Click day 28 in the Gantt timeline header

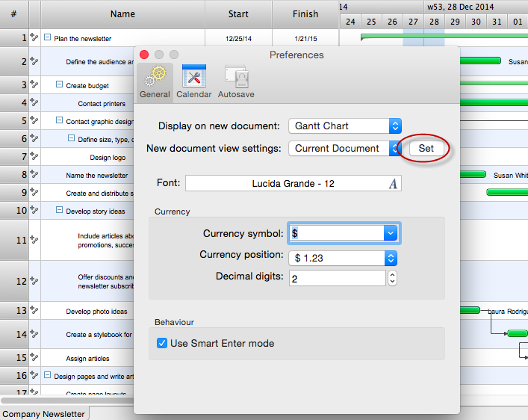[434, 22]
